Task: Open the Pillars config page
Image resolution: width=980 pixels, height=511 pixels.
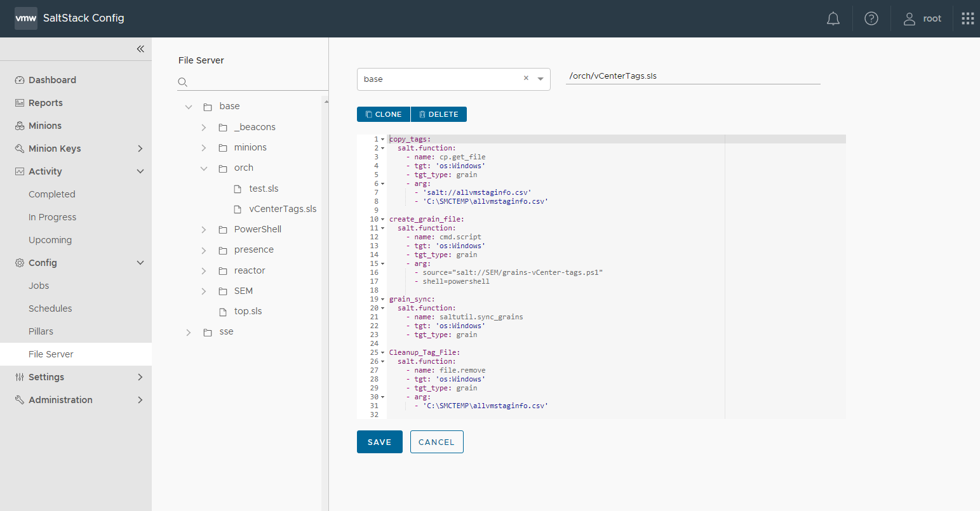Action: 41,331
